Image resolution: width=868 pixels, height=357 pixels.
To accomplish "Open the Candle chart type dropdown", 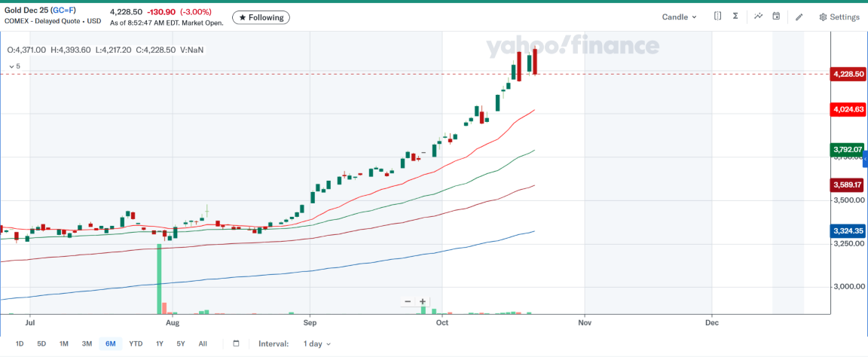I will pos(679,17).
